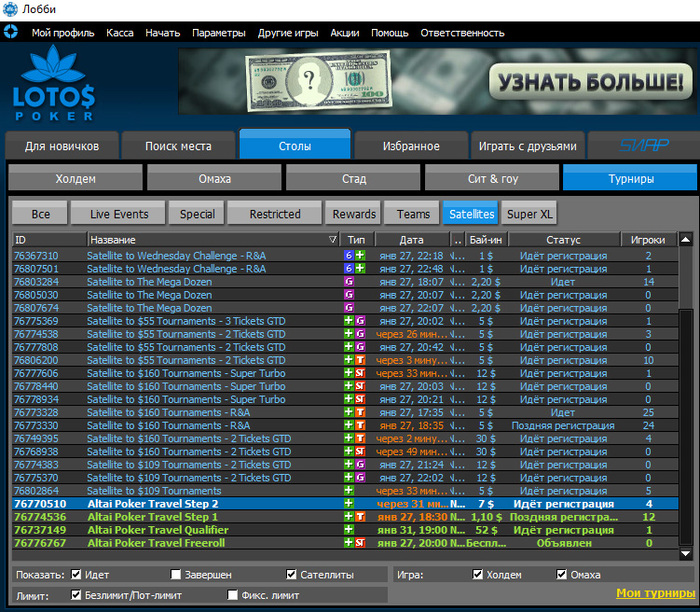Click the green plus icon in row 76807501
The width and height of the screenshot is (700, 612).
tap(360, 269)
